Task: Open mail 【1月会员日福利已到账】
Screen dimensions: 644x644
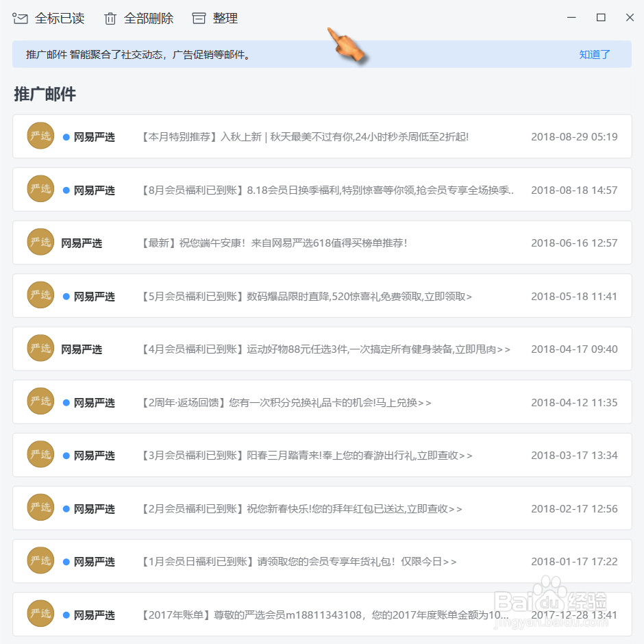Action: 322,561
